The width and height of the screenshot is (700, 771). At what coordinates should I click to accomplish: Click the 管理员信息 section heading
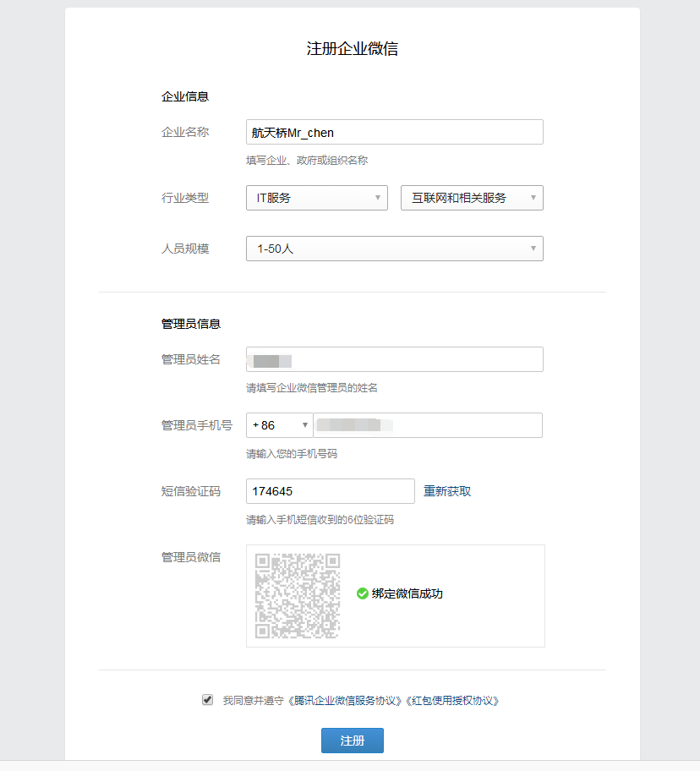tap(191, 324)
